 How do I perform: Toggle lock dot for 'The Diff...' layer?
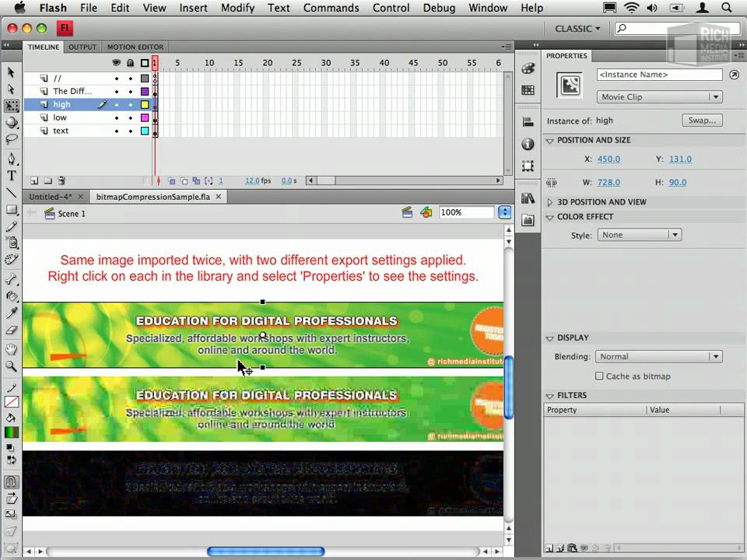tap(131, 92)
